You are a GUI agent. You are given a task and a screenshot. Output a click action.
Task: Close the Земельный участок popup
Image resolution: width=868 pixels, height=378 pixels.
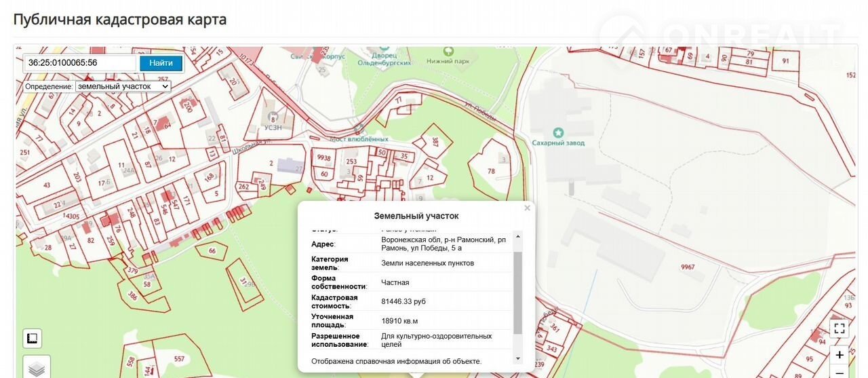click(527, 208)
